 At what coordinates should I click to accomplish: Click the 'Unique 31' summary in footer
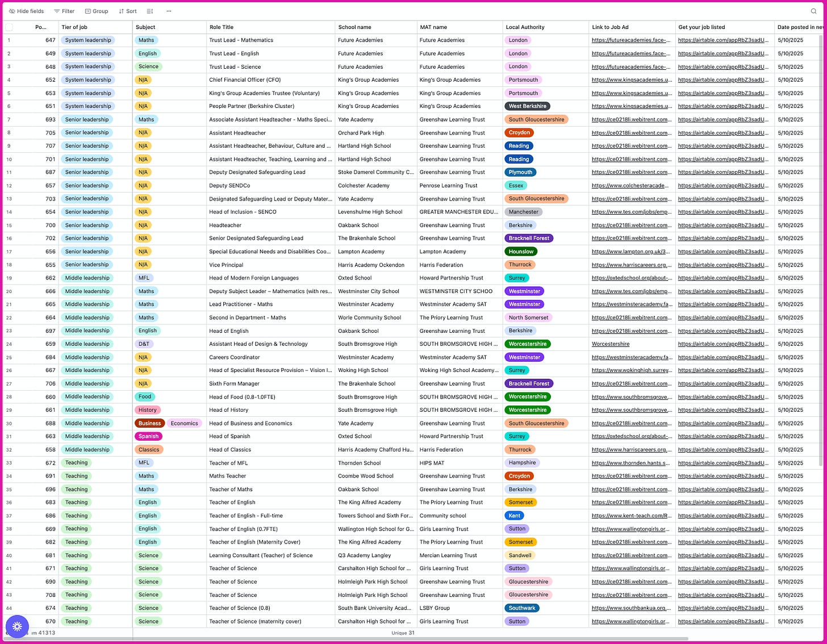(403, 633)
